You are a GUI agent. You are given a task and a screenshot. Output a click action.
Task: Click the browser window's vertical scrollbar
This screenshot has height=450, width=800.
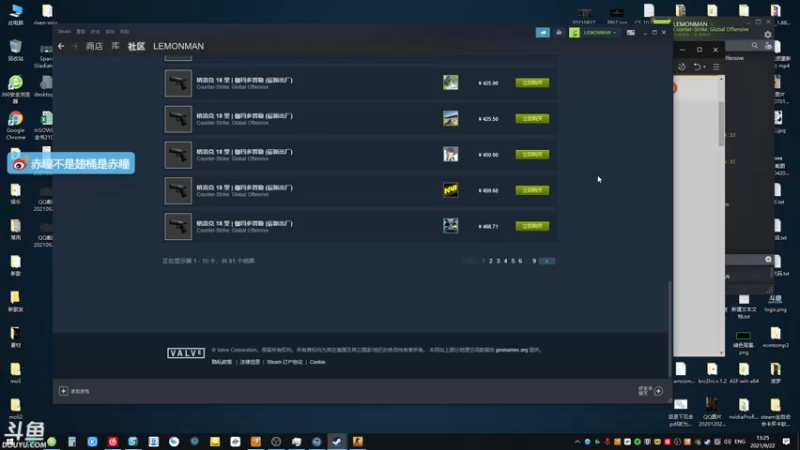pos(721,123)
